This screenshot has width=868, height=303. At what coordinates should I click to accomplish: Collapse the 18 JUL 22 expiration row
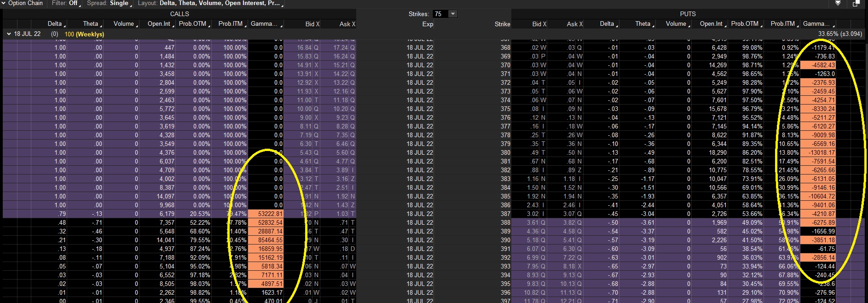pyautogui.click(x=9, y=34)
